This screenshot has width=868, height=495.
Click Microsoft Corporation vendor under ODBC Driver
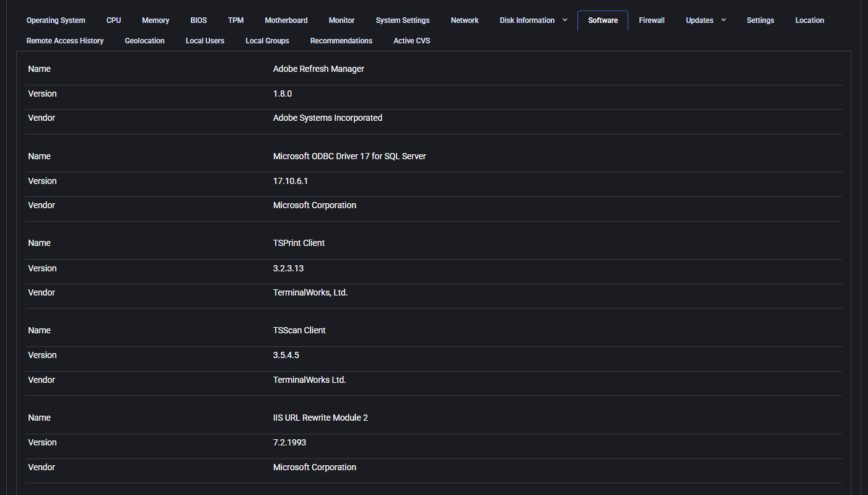[315, 205]
